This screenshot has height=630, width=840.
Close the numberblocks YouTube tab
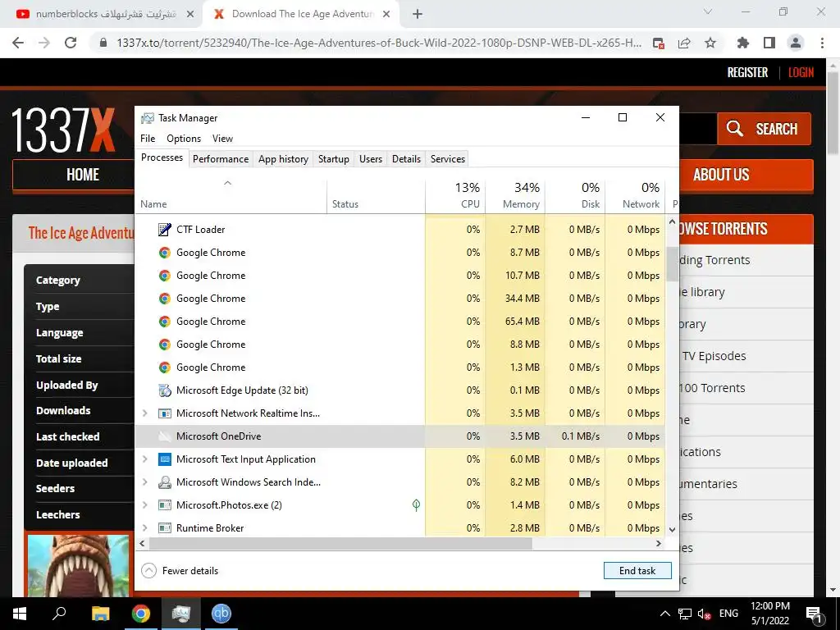pyautogui.click(x=190, y=14)
